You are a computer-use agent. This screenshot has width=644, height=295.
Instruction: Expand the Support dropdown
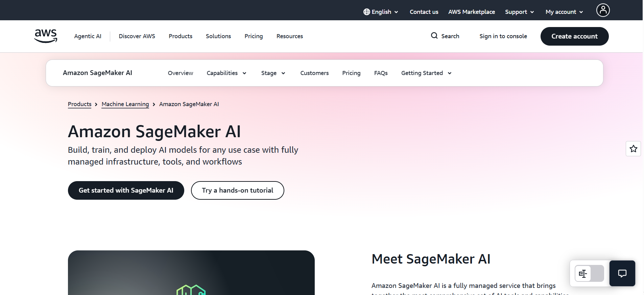(519, 12)
